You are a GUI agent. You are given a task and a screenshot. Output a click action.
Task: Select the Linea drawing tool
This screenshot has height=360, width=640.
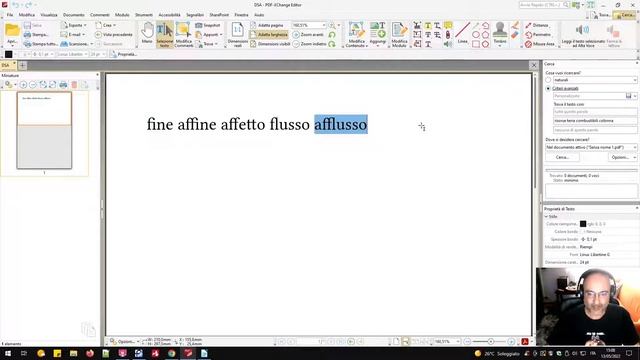[x=462, y=33]
